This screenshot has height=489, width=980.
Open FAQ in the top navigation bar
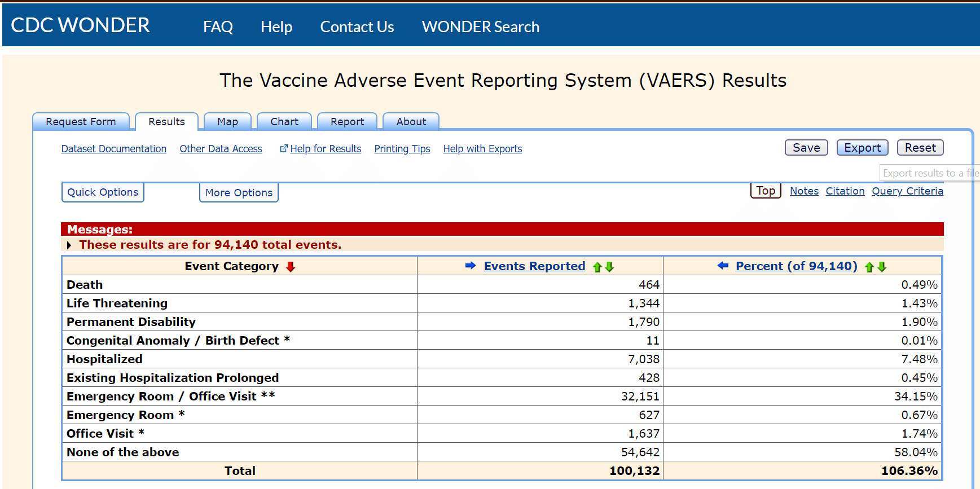[218, 27]
